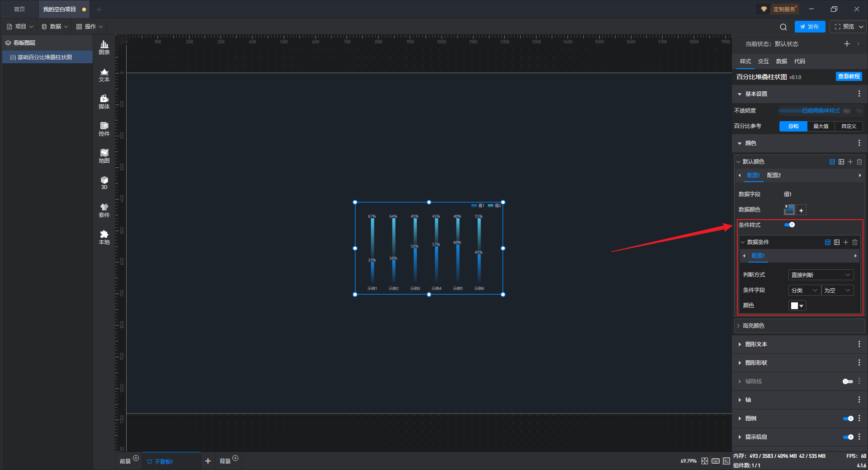
Task: Add another 数据颜色 swatch
Action: pyautogui.click(x=801, y=210)
